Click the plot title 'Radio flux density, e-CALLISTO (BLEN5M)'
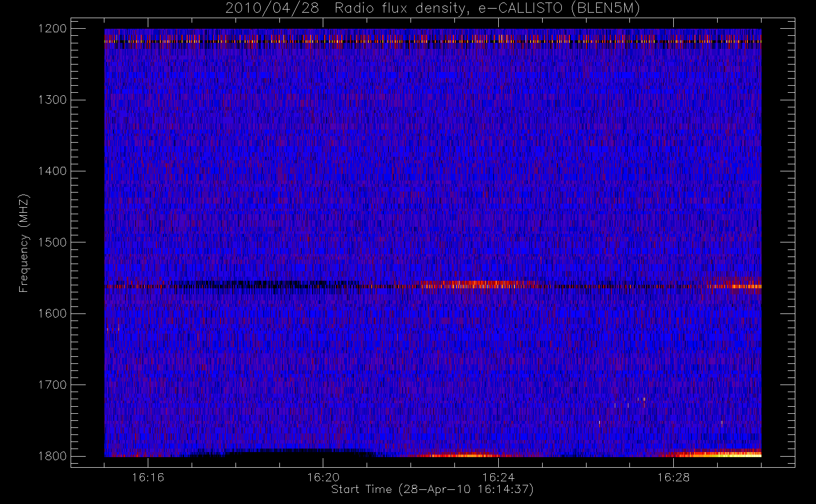This screenshot has width=816, height=504. [x=487, y=9]
